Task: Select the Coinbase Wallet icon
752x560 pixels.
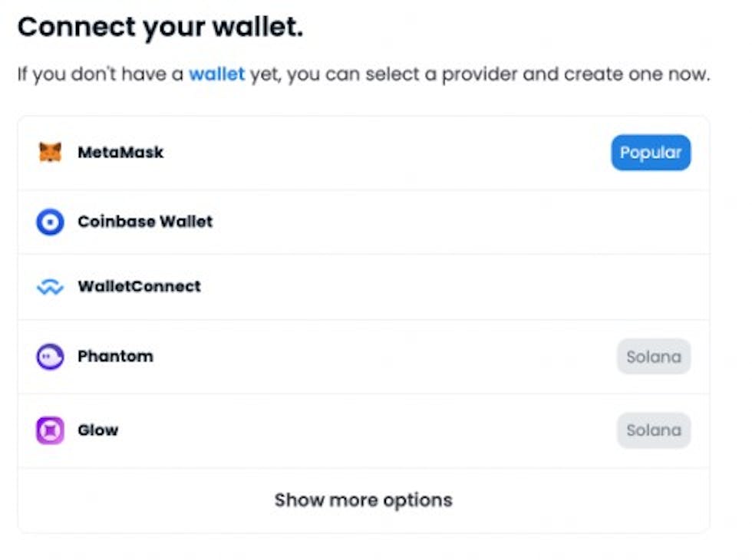Action: pos(49,222)
